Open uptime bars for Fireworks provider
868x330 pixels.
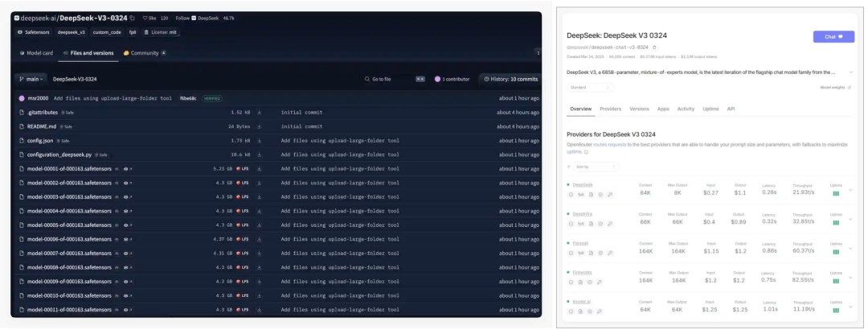836,281
